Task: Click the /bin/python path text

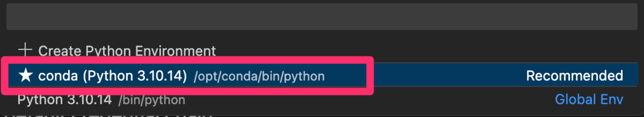Action: (152, 100)
